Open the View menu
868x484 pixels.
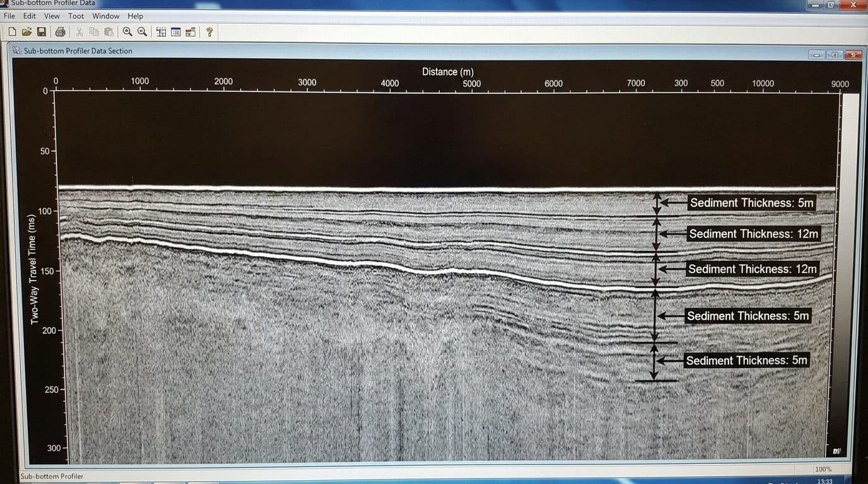tap(52, 16)
